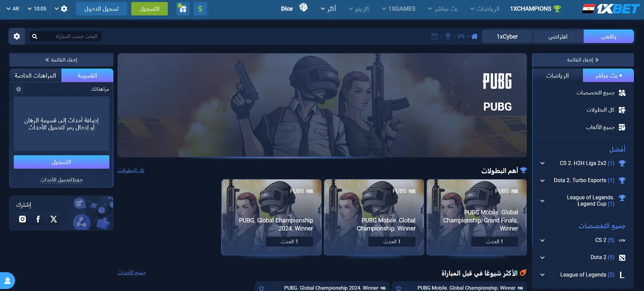The height and width of the screenshot is (291, 644).
Task: Click the تسجيل الدخول login button
Action: [x=101, y=9]
